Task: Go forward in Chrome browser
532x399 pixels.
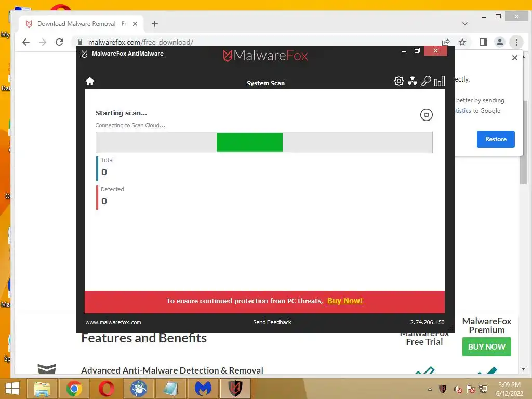Action: point(43,42)
